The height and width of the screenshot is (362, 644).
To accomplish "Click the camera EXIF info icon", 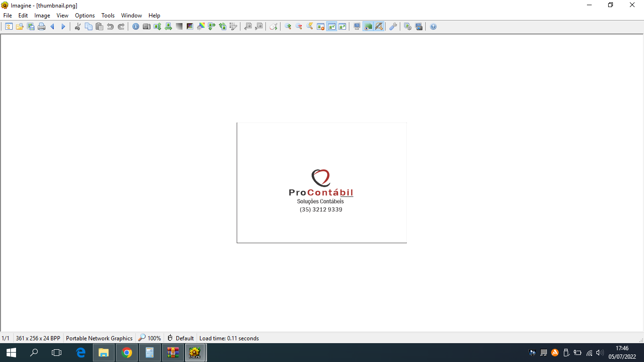I will point(147,27).
